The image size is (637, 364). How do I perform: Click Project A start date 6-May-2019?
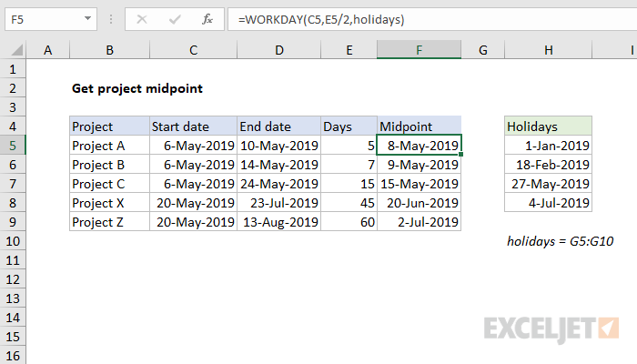click(x=193, y=146)
